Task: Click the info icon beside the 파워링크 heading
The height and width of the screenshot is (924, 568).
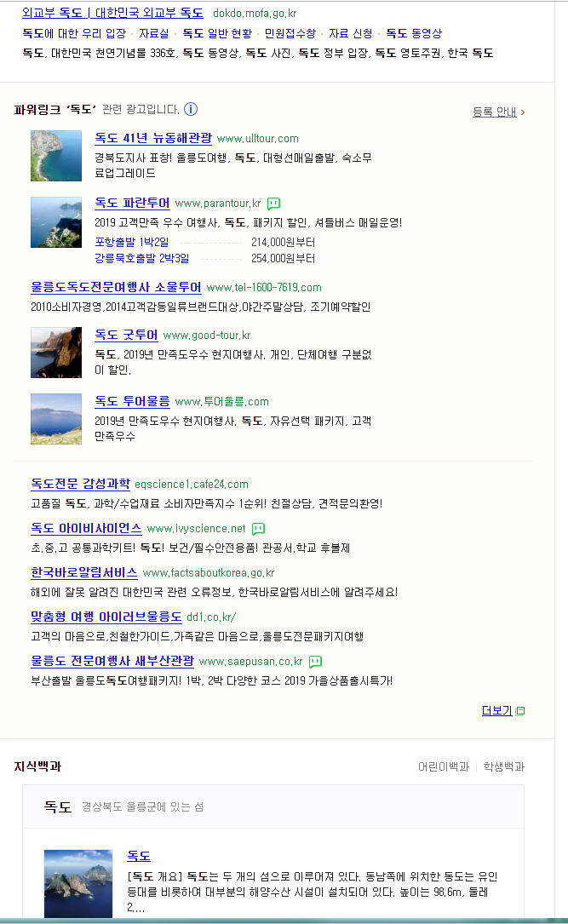Action: point(191,109)
